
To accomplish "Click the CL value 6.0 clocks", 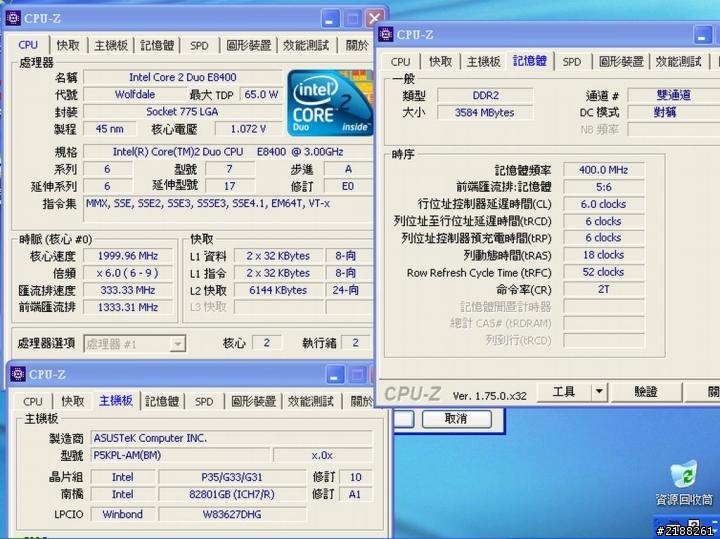I will click(604, 204).
